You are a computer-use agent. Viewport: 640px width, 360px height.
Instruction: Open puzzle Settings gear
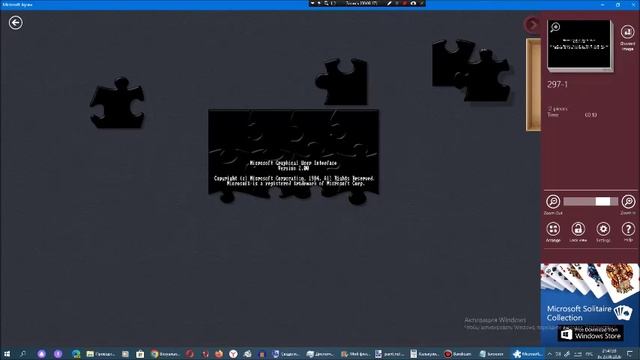(x=603, y=229)
